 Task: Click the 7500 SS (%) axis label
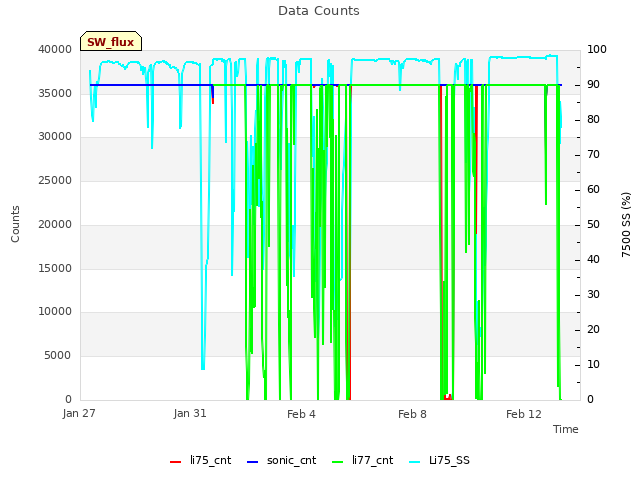coord(626,224)
